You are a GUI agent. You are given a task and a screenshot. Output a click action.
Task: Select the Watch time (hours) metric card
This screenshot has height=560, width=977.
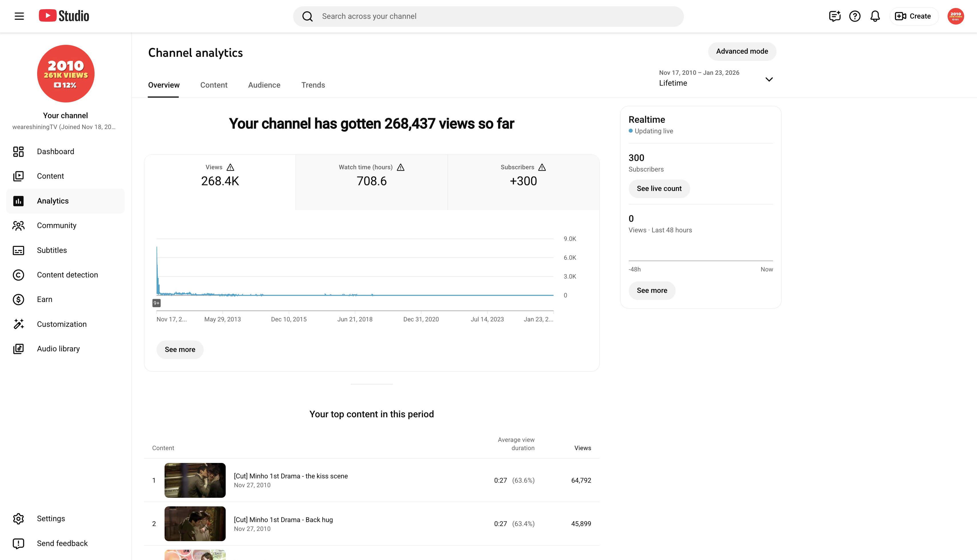[371, 182]
